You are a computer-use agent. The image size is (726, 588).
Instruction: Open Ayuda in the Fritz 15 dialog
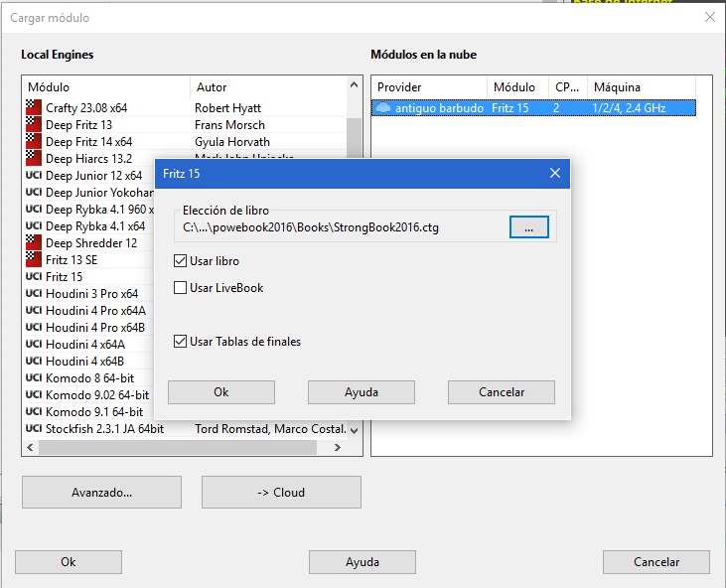pos(362,392)
